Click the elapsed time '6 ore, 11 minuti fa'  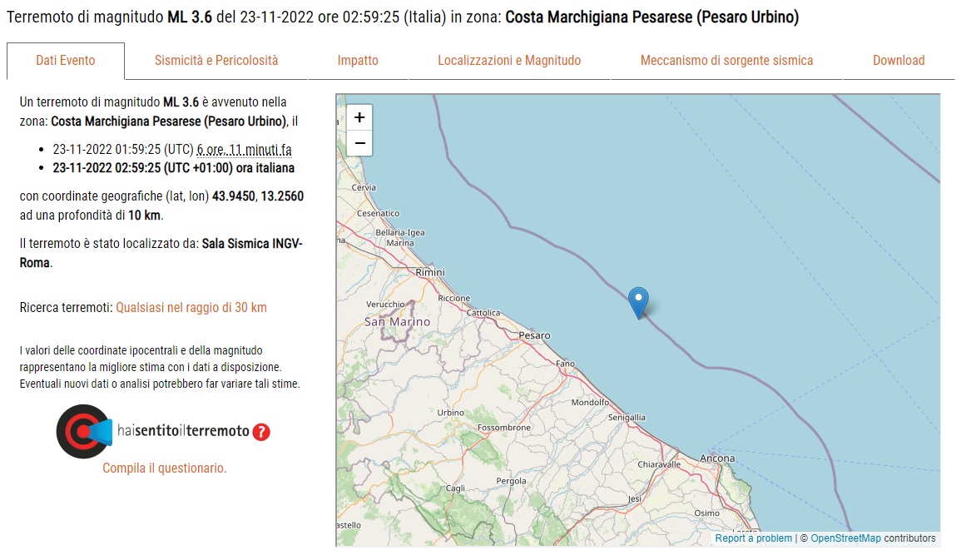[244, 150]
